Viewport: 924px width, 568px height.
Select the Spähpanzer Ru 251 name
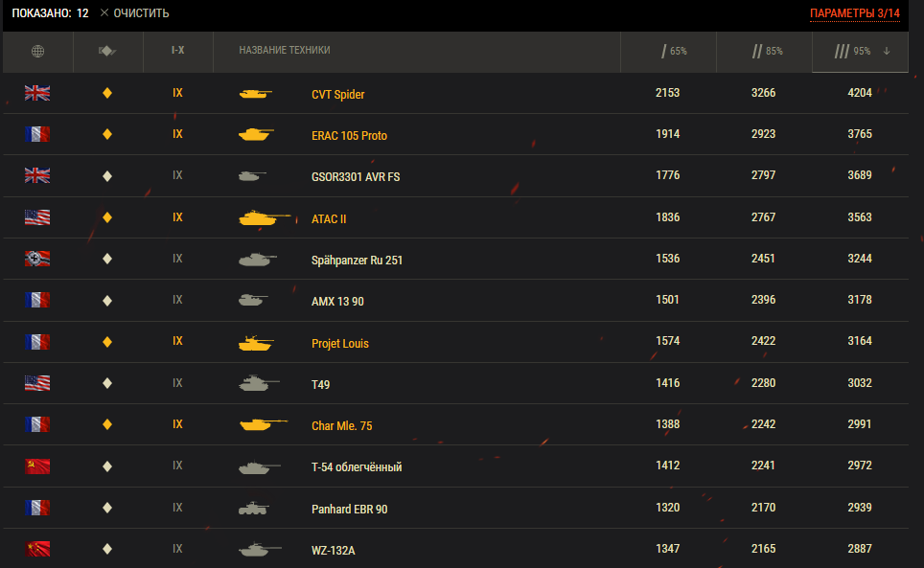[357, 261]
